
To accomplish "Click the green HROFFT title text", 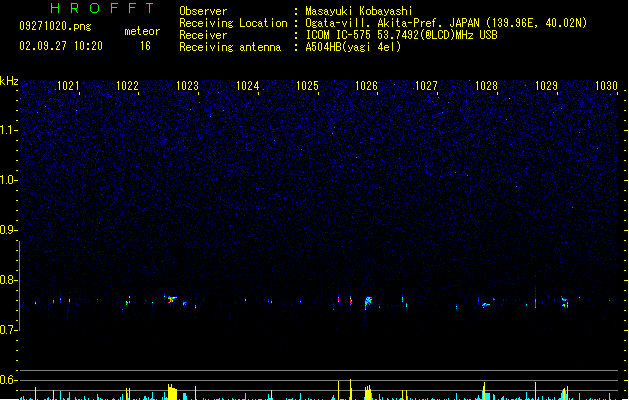I will (102, 8).
